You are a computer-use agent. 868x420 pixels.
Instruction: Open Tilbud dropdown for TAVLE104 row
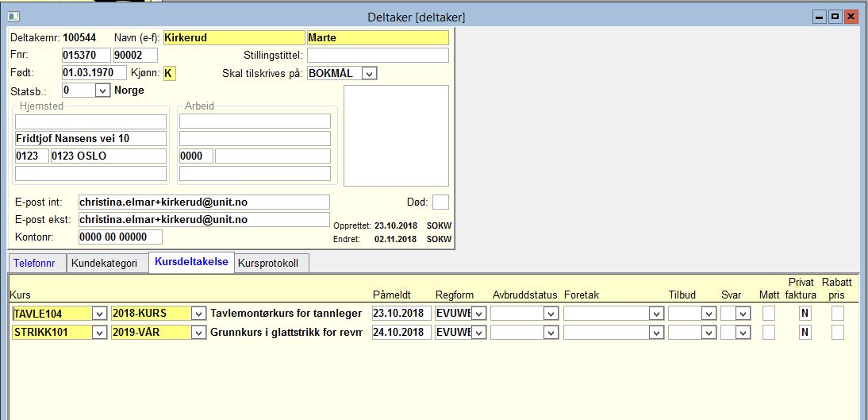coord(709,314)
